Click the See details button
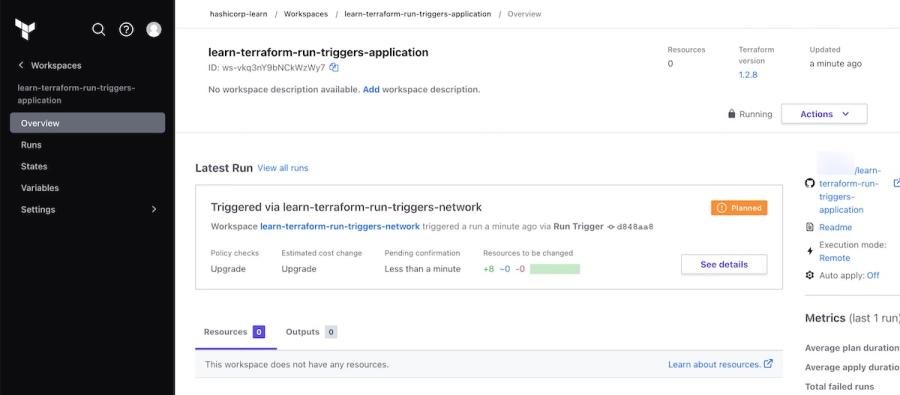 tap(724, 265)
